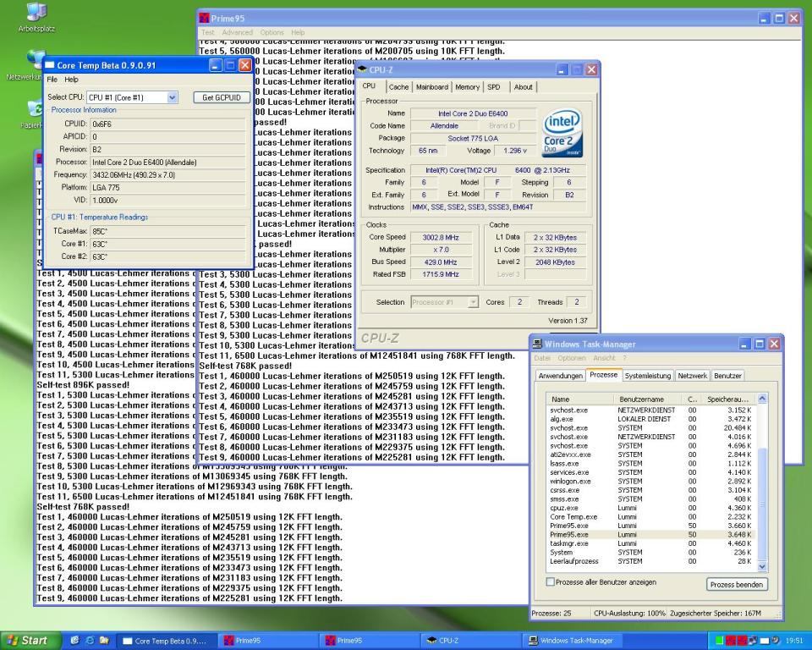812x650 pixels.
Task: Switch to the Cache tab in CPU-Z
Action: coord(398,87)
